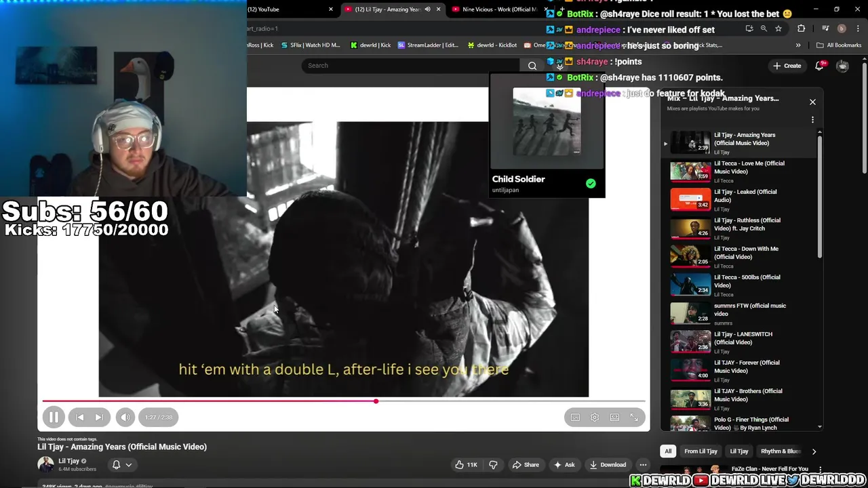
Task: Show more filter chips with right chevron
Action: point(814,451)
